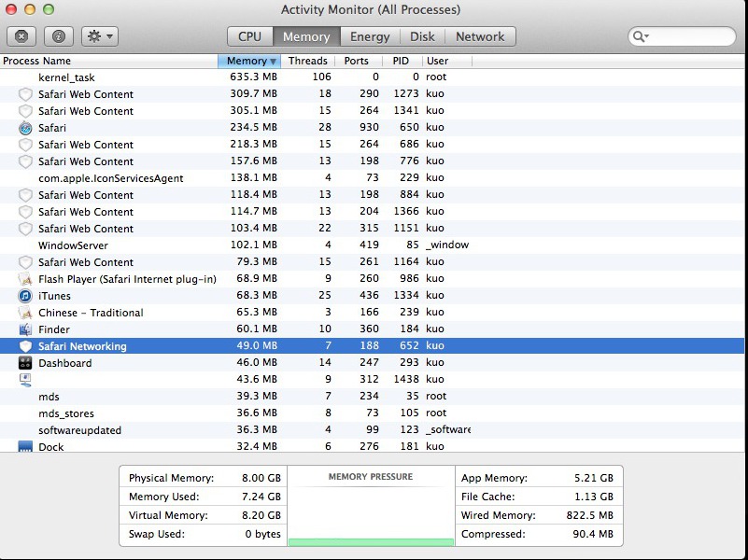Click the Safari Networking shield icon

[x=25, y=346]
